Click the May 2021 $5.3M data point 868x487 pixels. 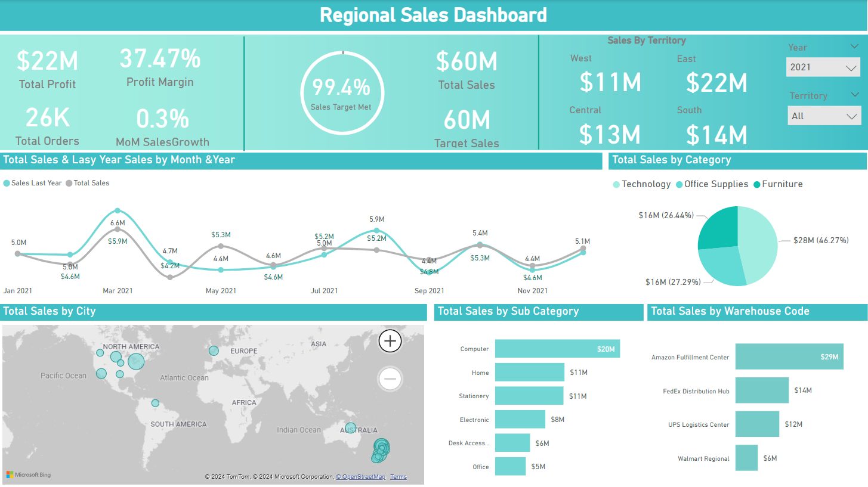click(221, 246)
